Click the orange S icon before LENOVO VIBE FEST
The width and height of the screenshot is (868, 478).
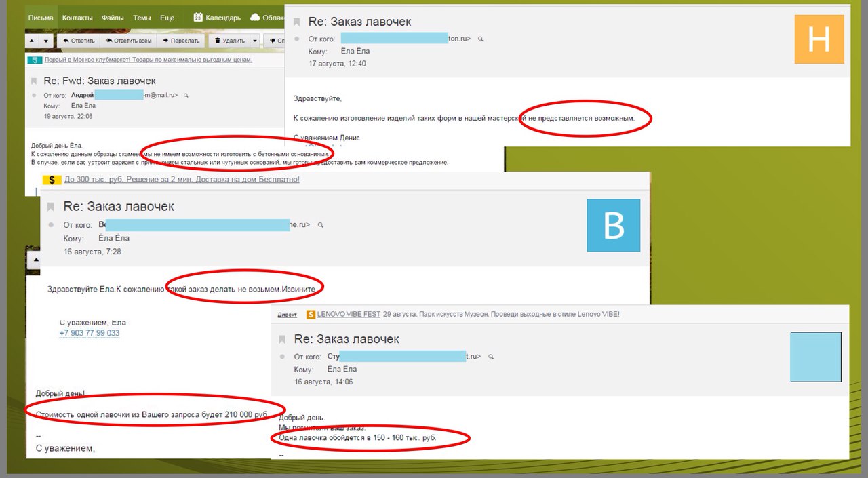311,315
